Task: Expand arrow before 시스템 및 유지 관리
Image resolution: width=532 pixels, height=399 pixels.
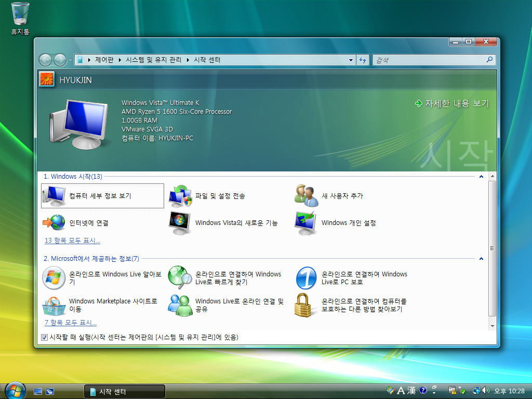Action: click(x=120, y=60)
